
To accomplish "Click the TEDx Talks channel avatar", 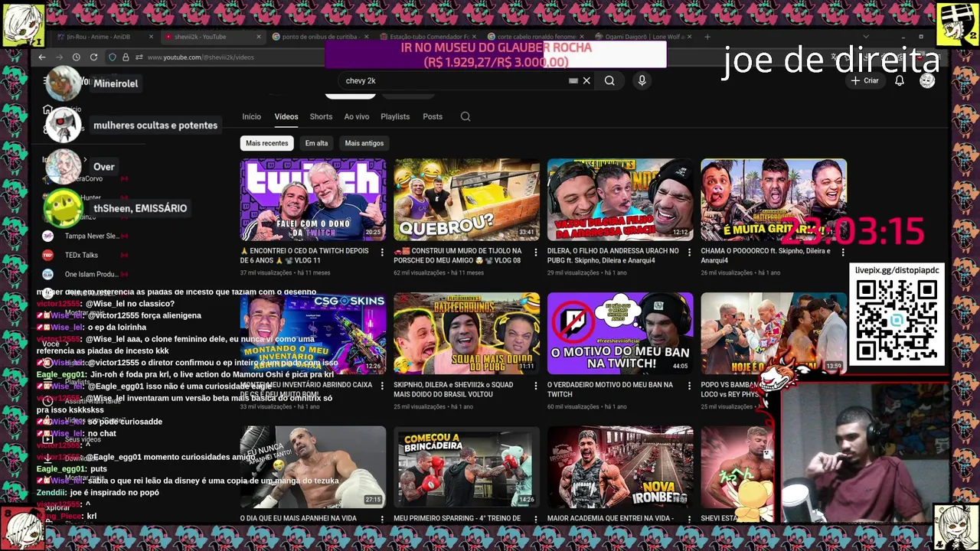I will (x=47, y=255).
